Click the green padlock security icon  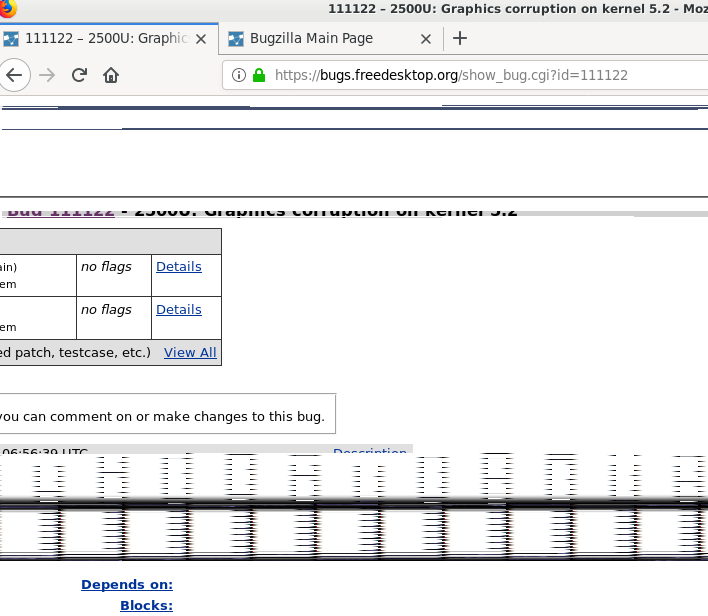pos(259,75)
